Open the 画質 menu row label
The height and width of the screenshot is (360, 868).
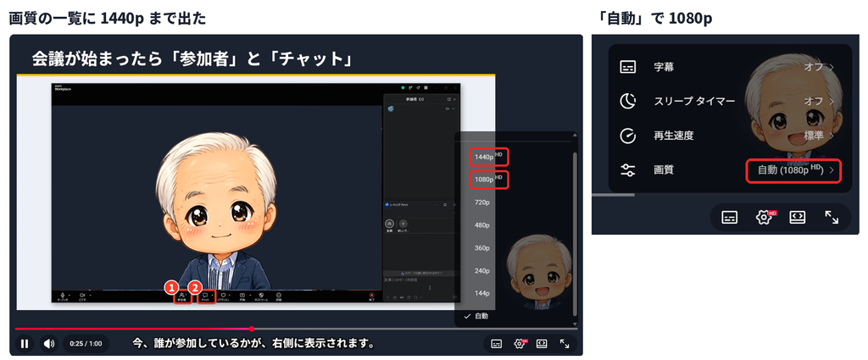point(664,170)
